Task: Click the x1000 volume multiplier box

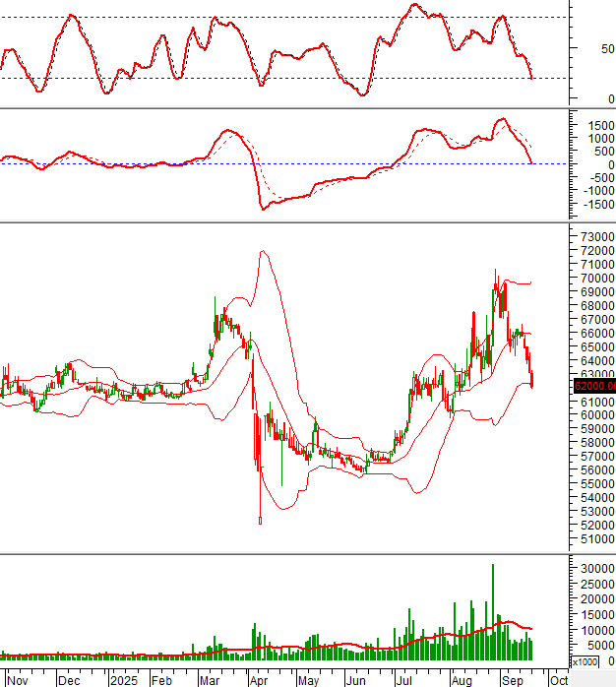Action: [x=585, y=661]
